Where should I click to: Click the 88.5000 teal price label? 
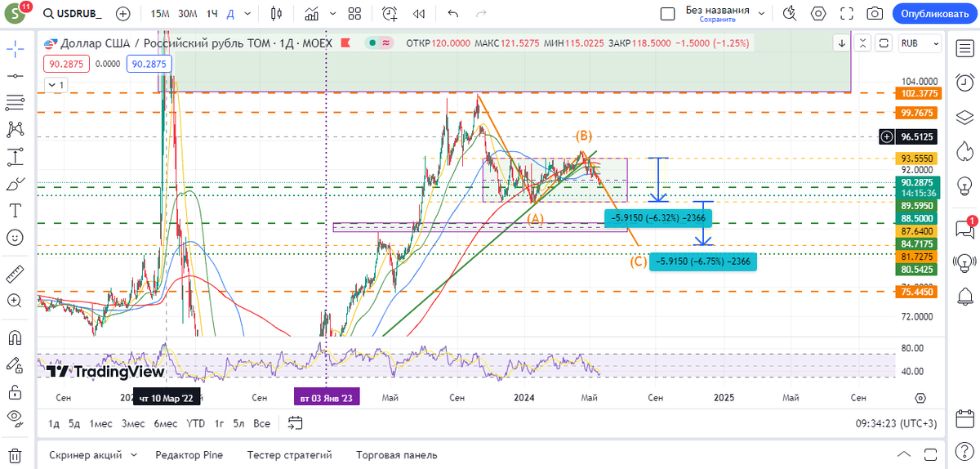pyautogui.click(x=918, y=218)
